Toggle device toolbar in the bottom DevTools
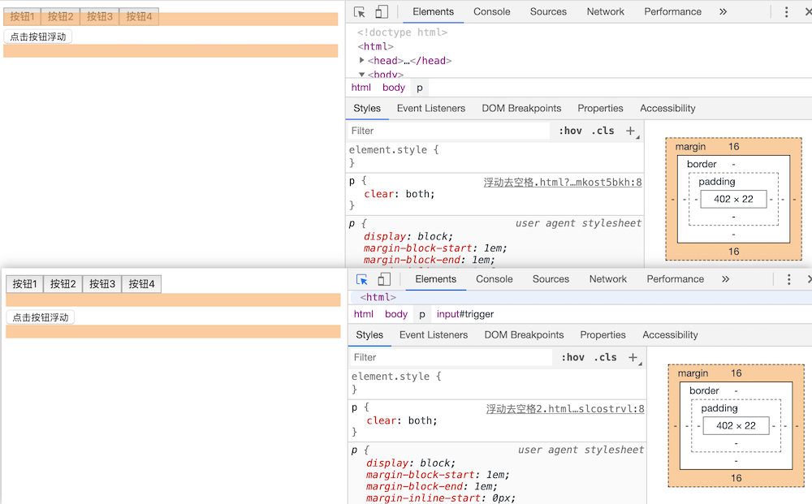 (384, 279)
